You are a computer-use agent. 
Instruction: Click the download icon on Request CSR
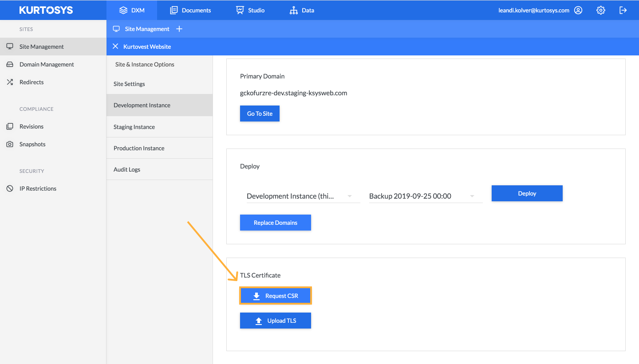(256, 296)
